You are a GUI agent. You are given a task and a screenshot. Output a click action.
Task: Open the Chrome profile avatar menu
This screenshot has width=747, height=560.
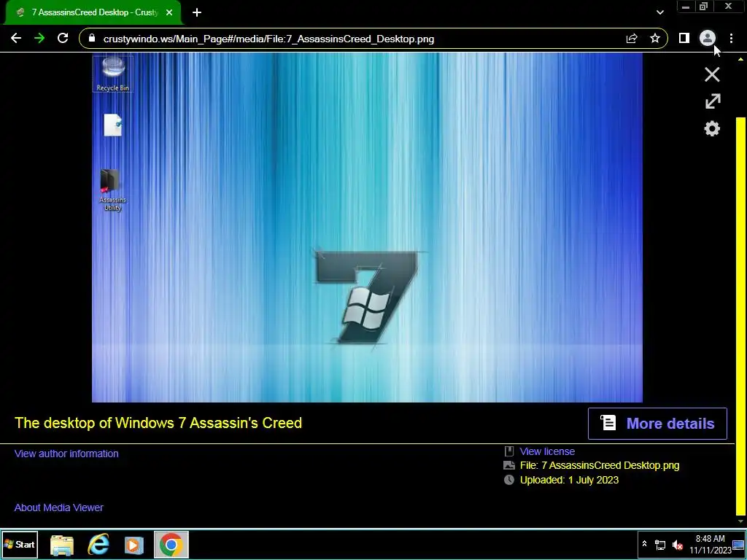(x=708, y=38)
